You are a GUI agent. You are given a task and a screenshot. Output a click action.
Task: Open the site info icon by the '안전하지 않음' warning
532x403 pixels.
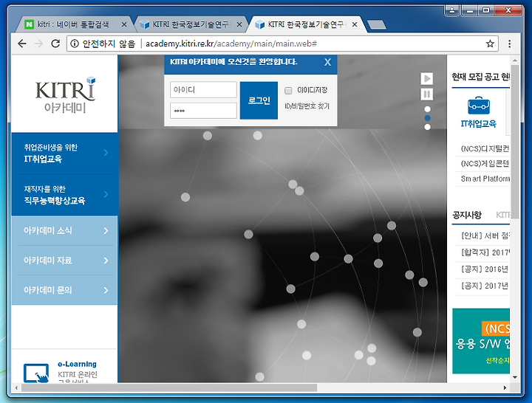(75, 44)
